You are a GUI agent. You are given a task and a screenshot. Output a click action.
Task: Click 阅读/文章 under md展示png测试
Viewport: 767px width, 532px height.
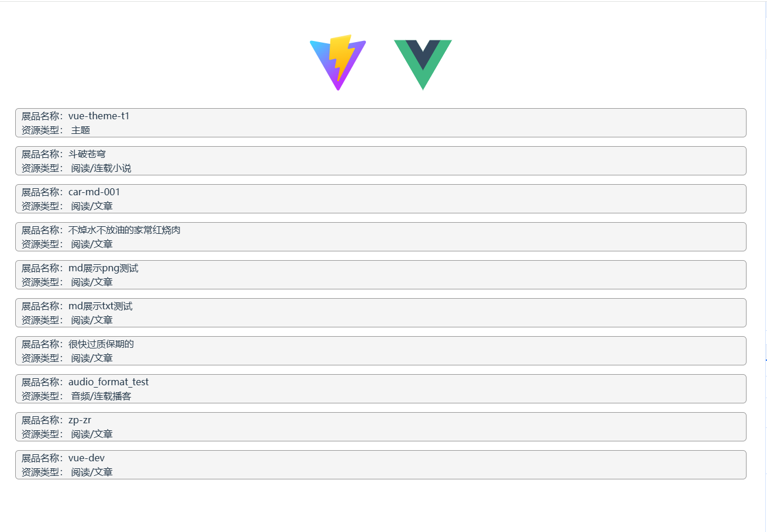pos(92,282)
